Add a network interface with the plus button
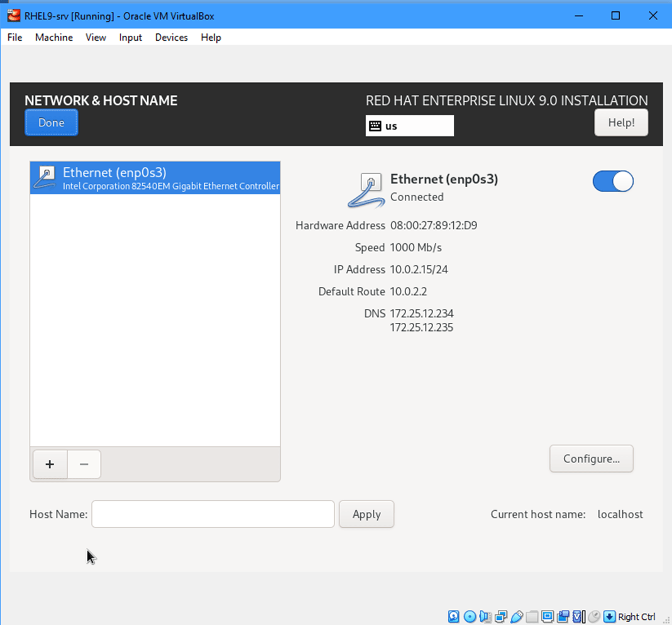The height and width of the screenshot is (625, 672). (50, 464)
